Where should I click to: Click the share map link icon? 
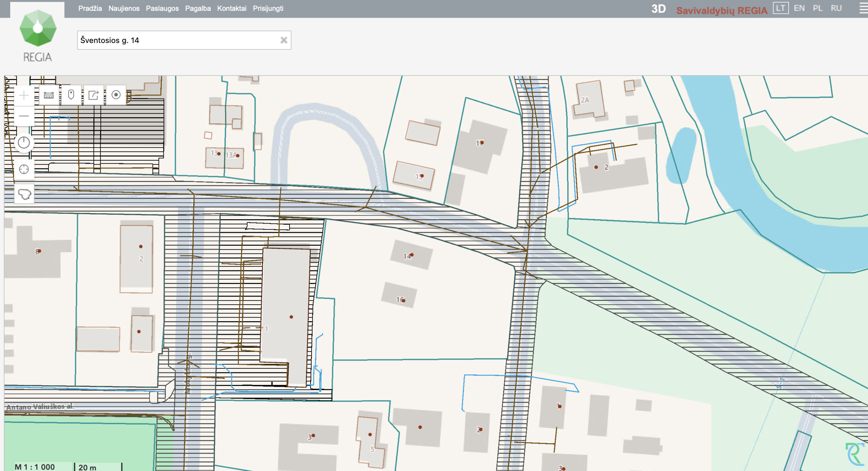coord(93,95)
